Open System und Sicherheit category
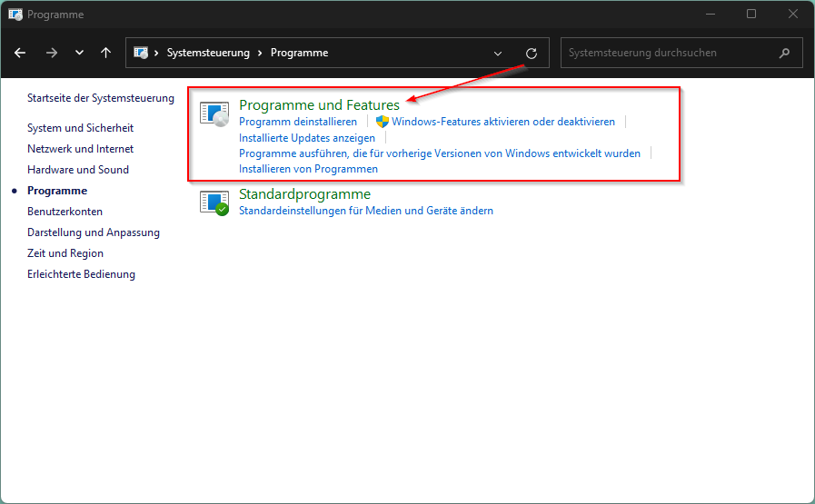The image size is (815, 504). point(81,128)
